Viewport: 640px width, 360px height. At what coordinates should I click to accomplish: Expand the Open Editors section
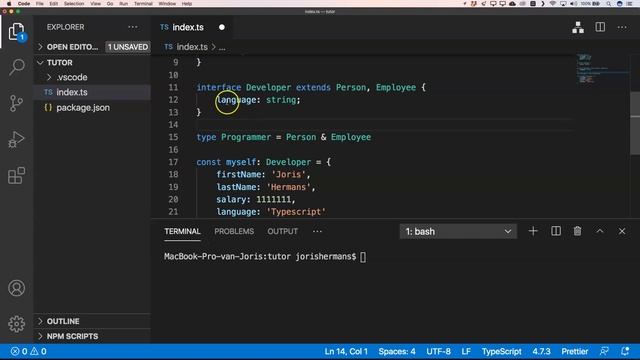coord(40,47)
